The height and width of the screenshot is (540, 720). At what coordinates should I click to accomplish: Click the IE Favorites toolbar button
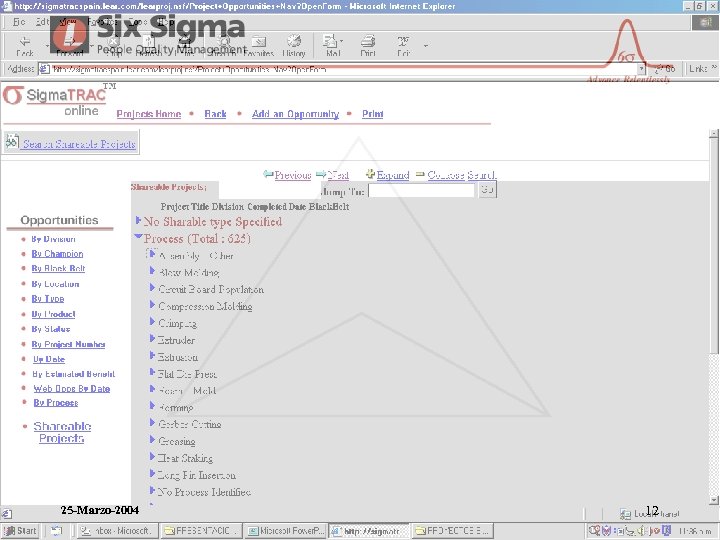click(x=259, y=46)
